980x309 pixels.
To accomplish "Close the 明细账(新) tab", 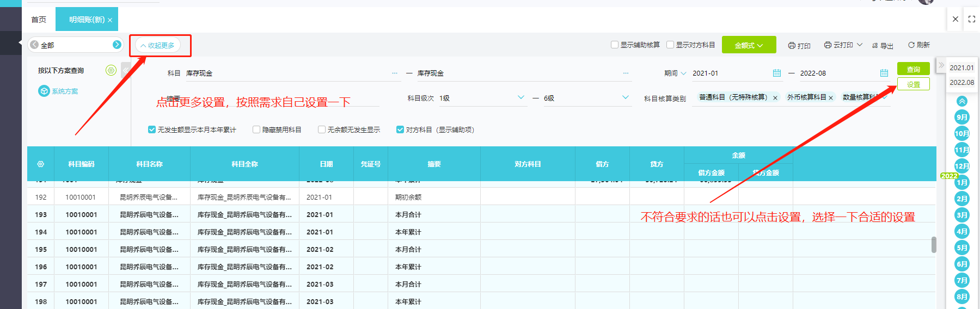I will pyautogui.click(x=110, y=20).
